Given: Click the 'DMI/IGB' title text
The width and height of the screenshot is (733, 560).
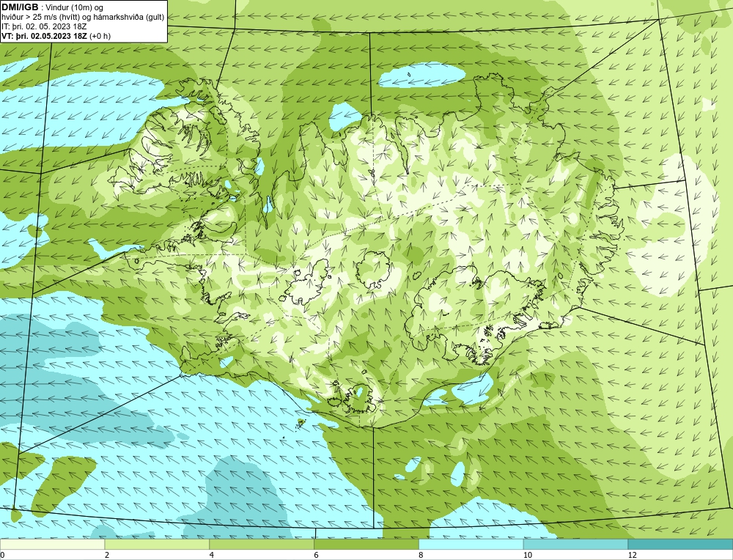Looking at the screenshot, I should (20, 7).
